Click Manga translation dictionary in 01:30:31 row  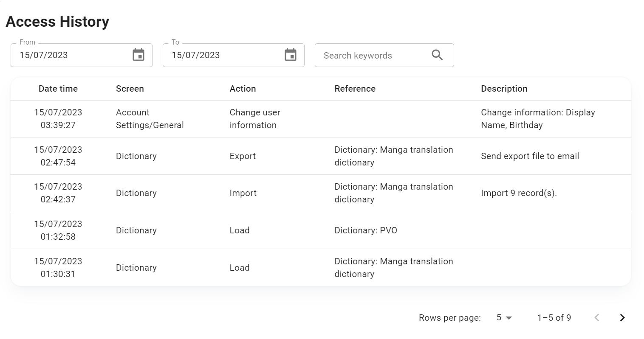[394, 268]
